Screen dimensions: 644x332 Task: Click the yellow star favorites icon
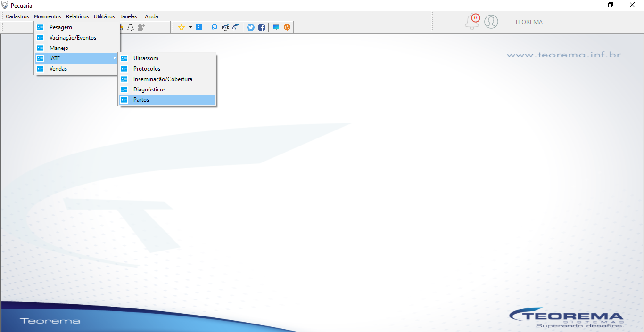pos(181,27)
